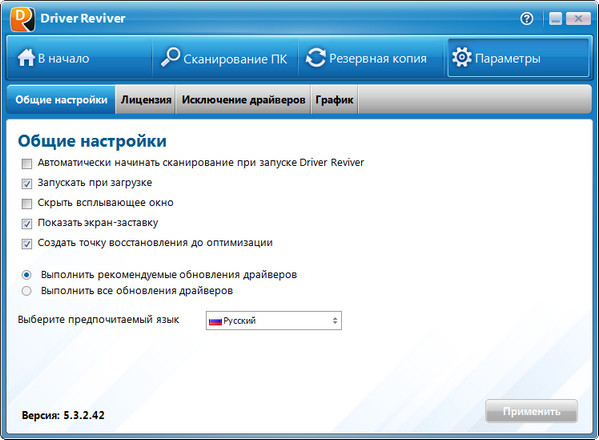
Task: Click the Driver Reviver logo icon
Action: 23,19
